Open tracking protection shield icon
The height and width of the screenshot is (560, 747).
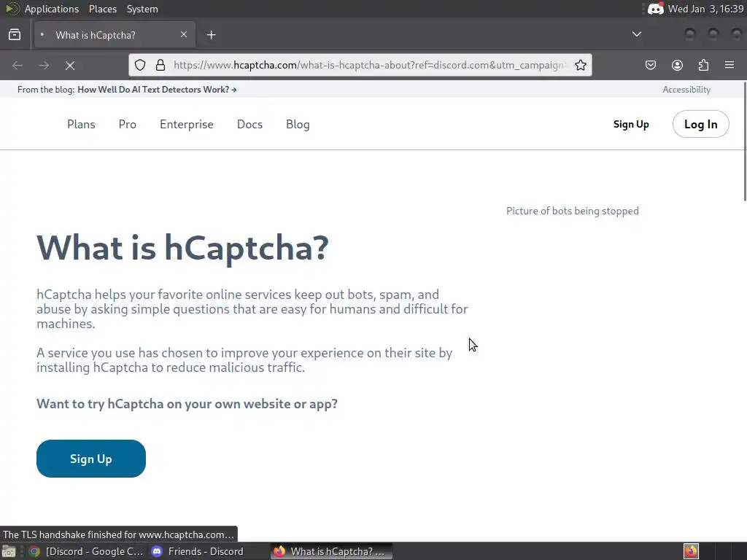140,65
